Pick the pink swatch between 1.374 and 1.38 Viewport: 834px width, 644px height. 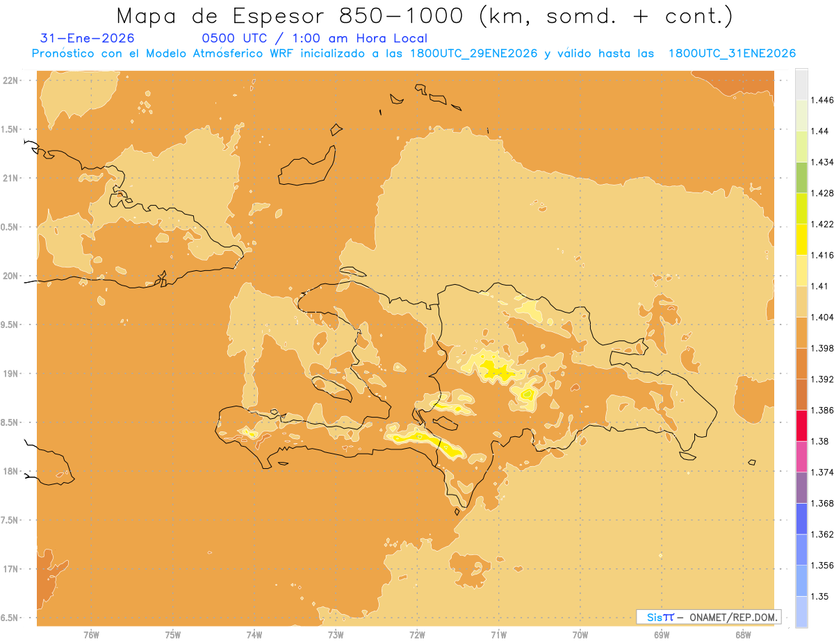tap(801, 457)
